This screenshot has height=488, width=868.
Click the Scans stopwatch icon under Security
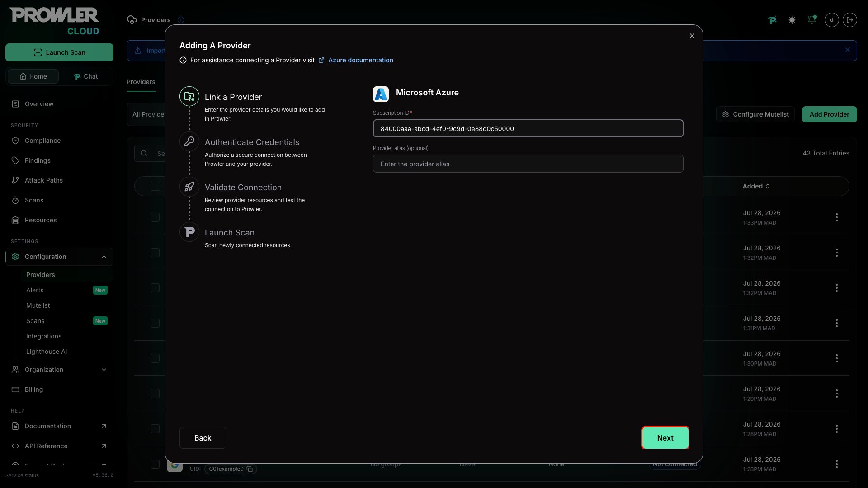pos(15,200)
